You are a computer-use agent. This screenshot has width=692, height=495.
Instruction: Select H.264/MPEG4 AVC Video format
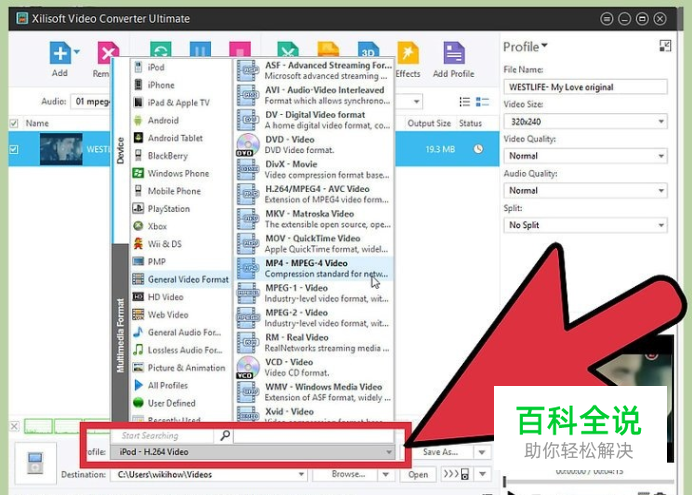[314, 194]
